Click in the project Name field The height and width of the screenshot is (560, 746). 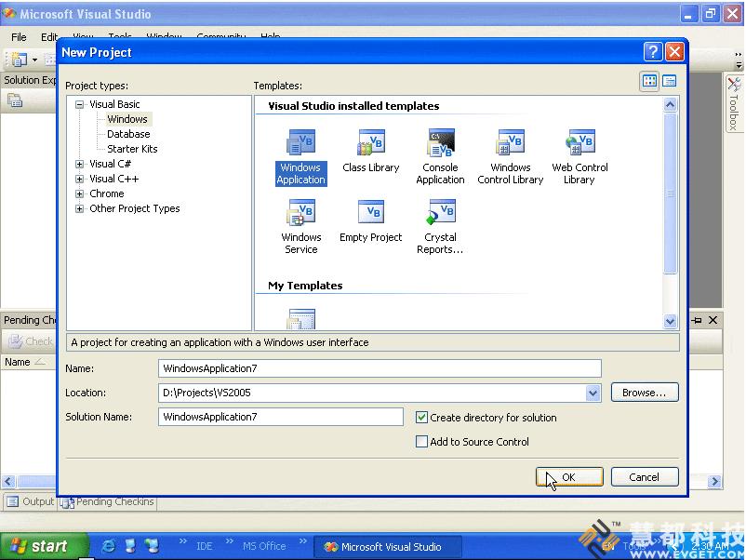click(380, 368)
